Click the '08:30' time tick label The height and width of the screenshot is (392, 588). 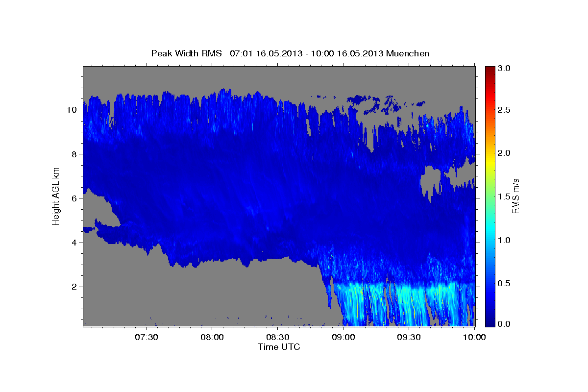[278, 337]
